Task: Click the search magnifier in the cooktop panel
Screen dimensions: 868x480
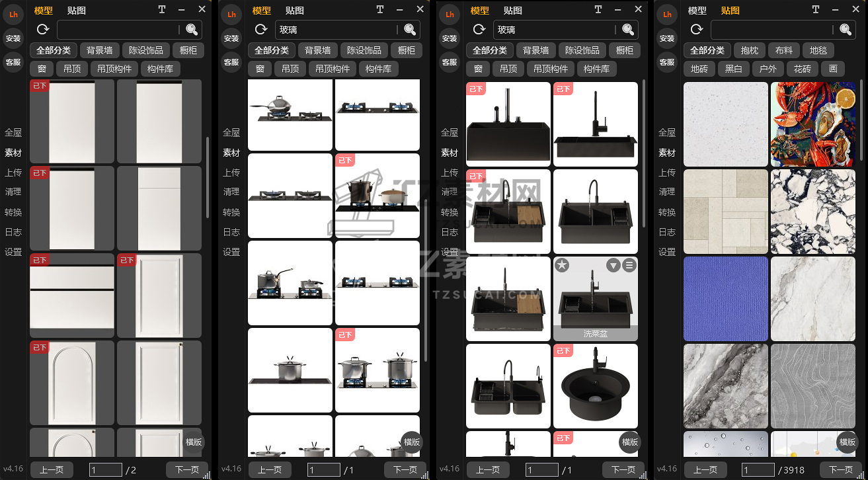Action: tap(410, 29)
